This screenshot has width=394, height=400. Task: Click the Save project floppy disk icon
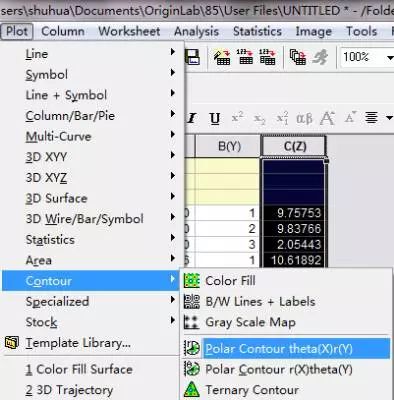[x=192, y=57]
